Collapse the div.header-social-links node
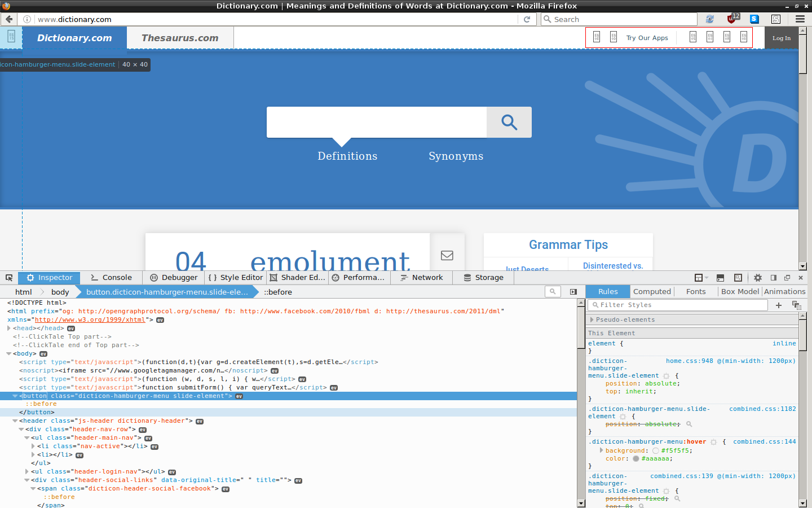The width and height of the screenshot is (812, 508). tap(27, 480)
